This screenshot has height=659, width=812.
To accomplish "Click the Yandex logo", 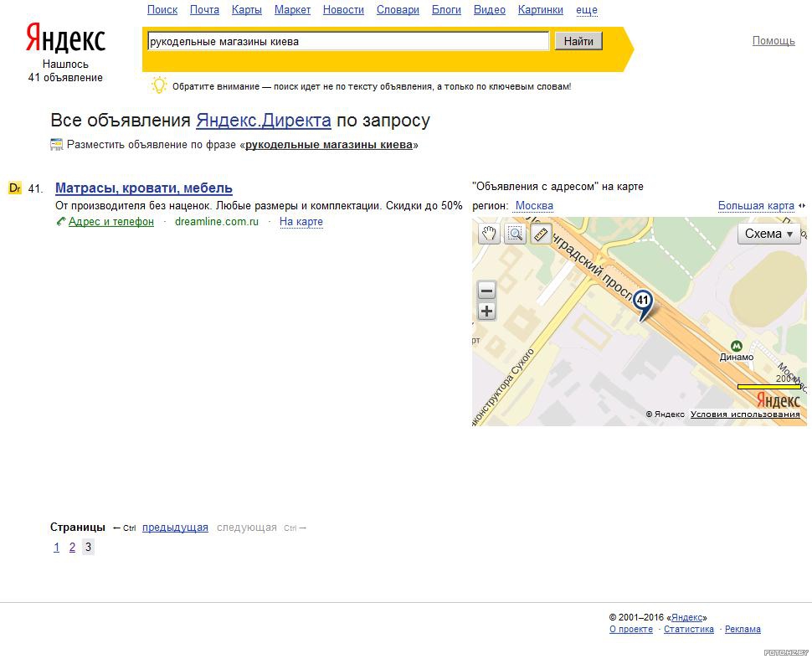I will click(66, 38).
